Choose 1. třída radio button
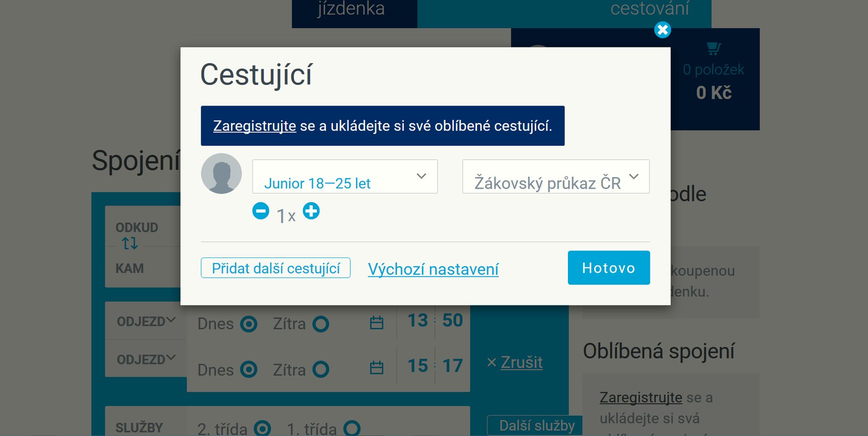This screenshot has width=868, height=436. (352, 428)
